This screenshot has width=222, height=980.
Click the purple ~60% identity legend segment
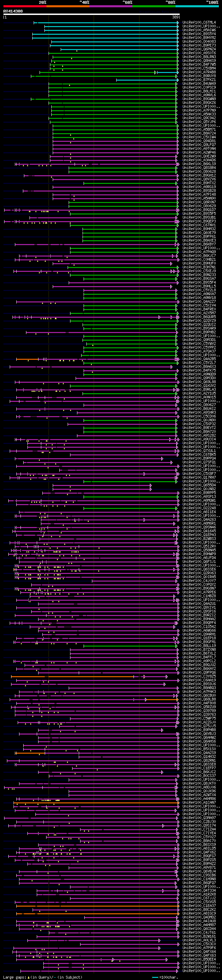111,7
